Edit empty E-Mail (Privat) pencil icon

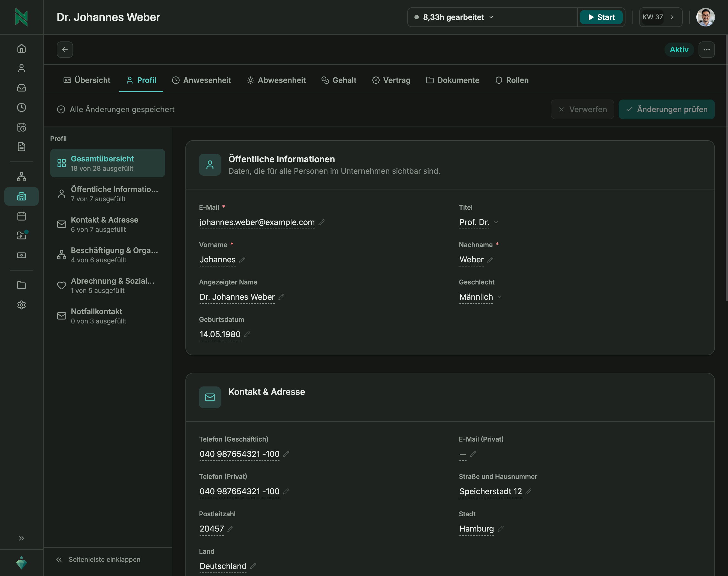click(473, 454)
